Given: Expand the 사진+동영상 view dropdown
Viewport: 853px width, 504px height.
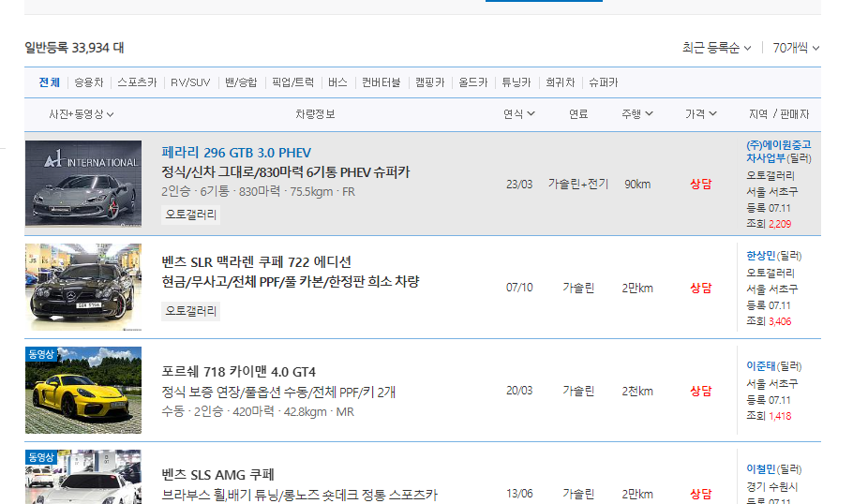Looking at the screenshot, I should [x=81, y=114].
